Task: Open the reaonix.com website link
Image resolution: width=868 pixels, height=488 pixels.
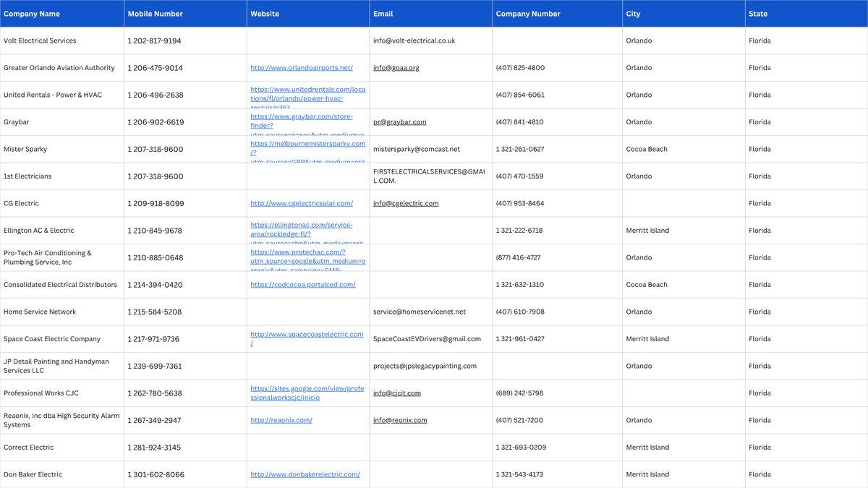Action: pos(281,420)
